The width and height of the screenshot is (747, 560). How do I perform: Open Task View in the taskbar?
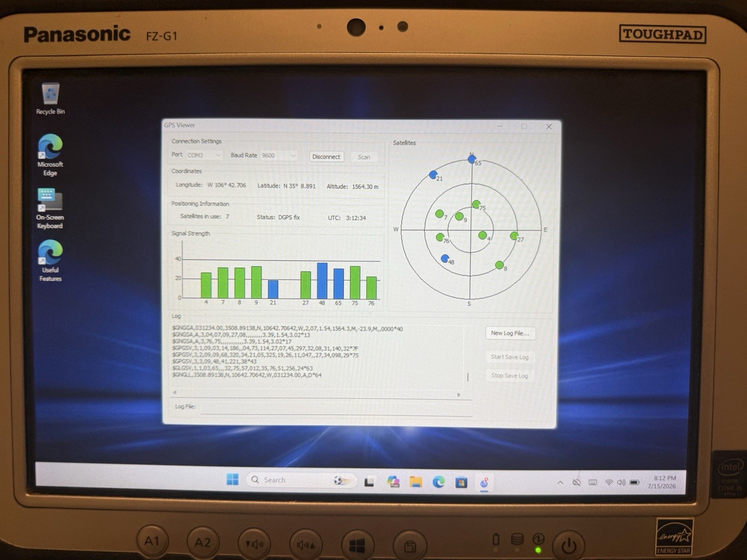[x=370, y=481]
